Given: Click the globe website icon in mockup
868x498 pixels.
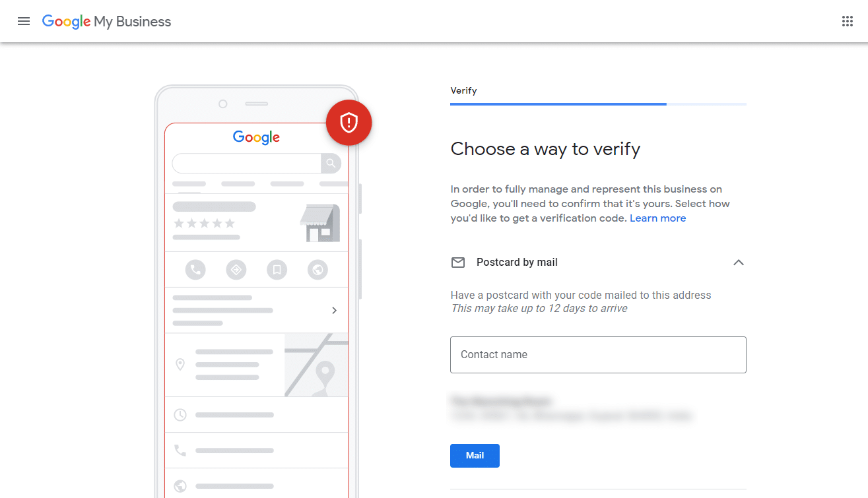Looking at the screenshot, I should click(317, 270).
